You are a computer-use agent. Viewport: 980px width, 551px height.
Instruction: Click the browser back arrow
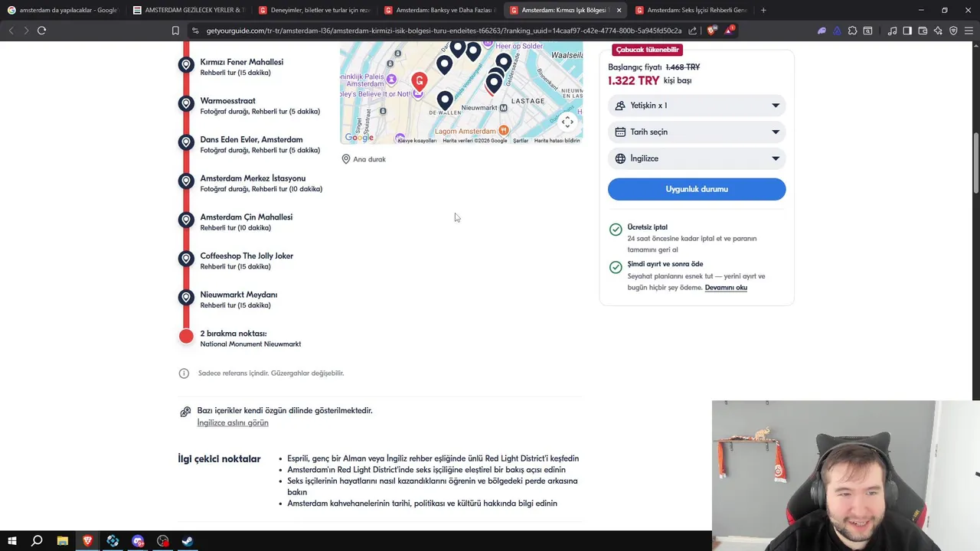click(x=11, y=31)
